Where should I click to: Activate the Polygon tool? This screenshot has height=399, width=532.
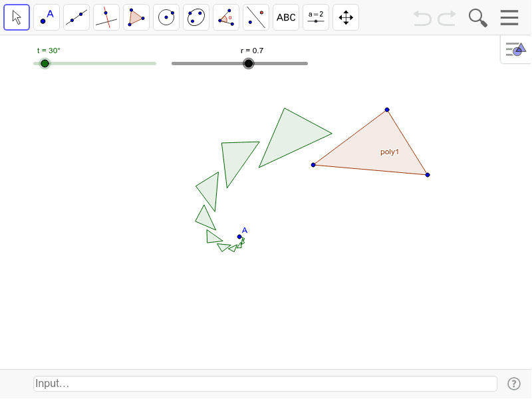(x=136, y=17)
